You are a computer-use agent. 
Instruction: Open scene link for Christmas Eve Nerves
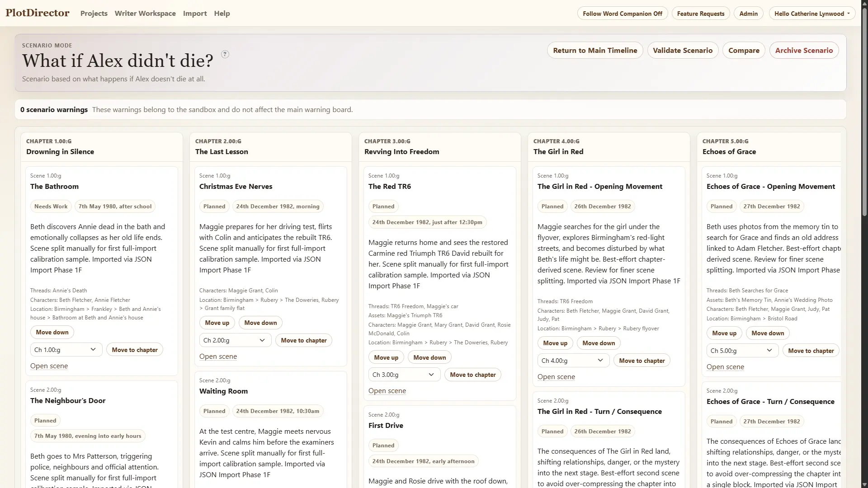[x=218, y=357]
